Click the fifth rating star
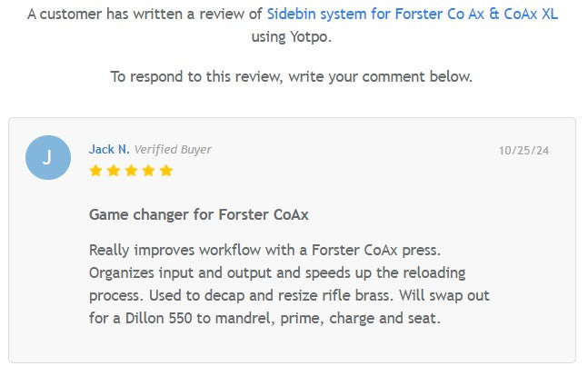The image size is (588, 376). click(164, 170)
